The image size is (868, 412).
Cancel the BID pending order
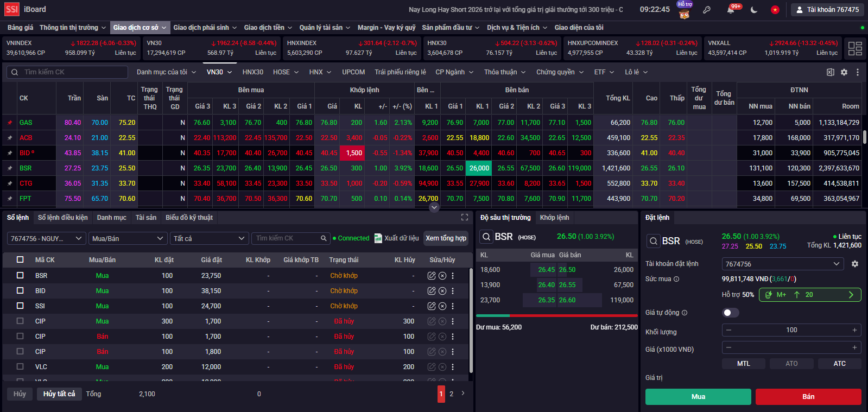(x=442, y=291)
